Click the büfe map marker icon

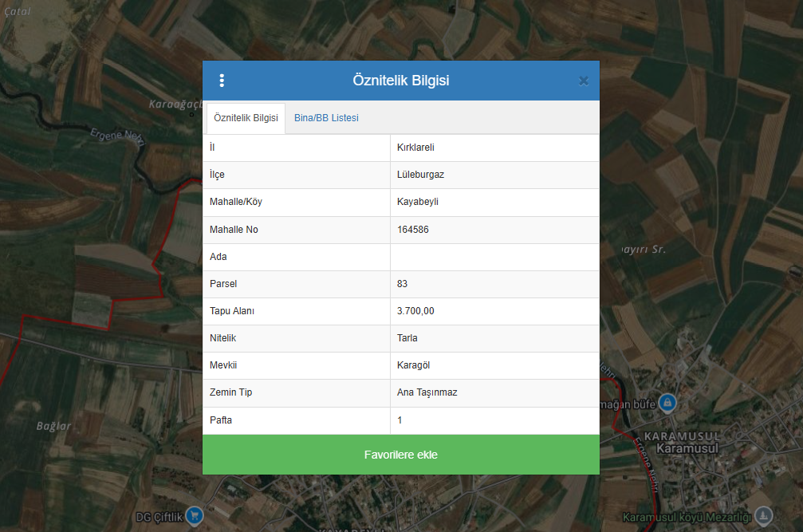click(668, 404)
